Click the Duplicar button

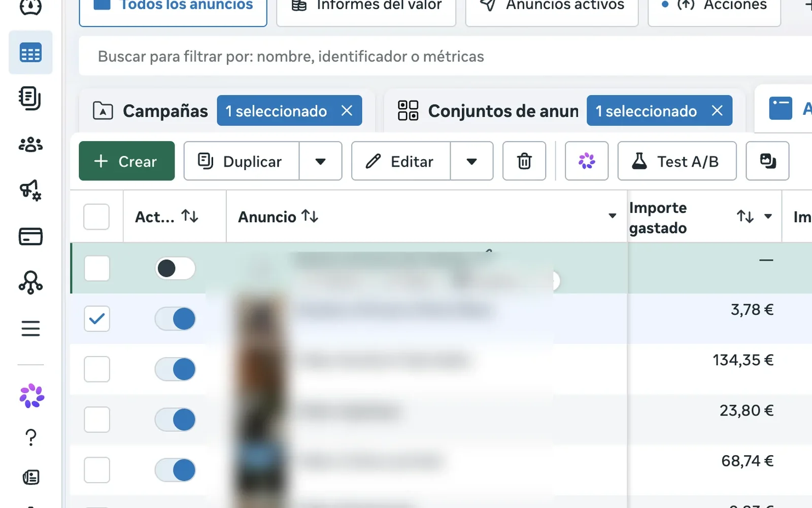click(x=241, y=161)
